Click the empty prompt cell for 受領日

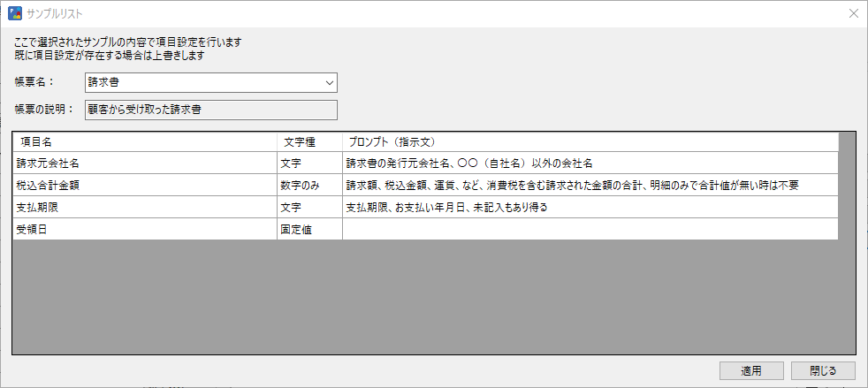pos(590,230)
